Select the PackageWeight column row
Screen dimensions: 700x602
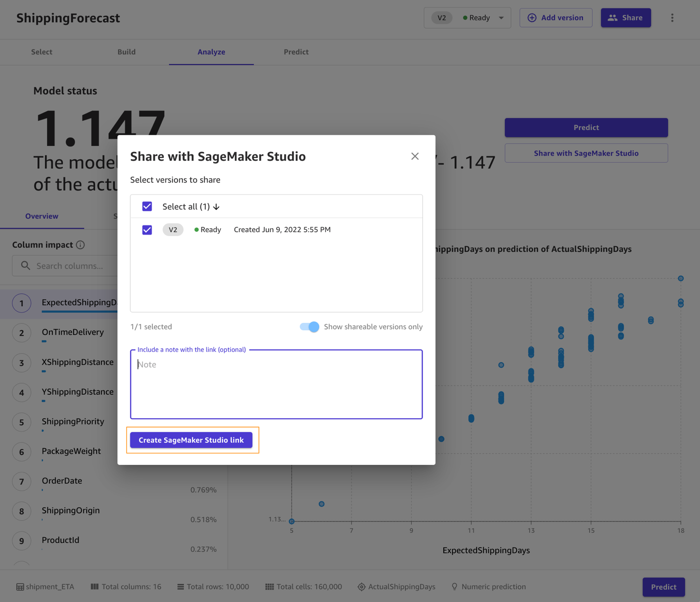(x=59, y=452)
